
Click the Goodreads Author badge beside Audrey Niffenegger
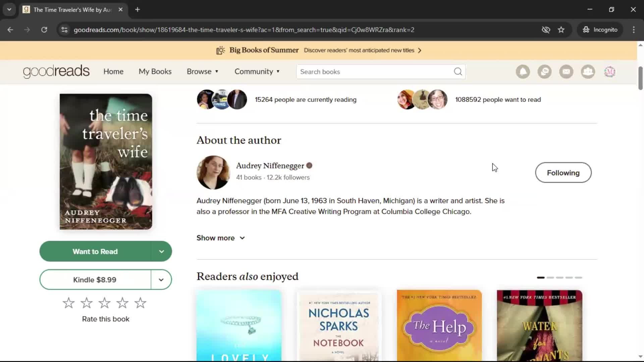pyautogui.click(x=309, y=166)
